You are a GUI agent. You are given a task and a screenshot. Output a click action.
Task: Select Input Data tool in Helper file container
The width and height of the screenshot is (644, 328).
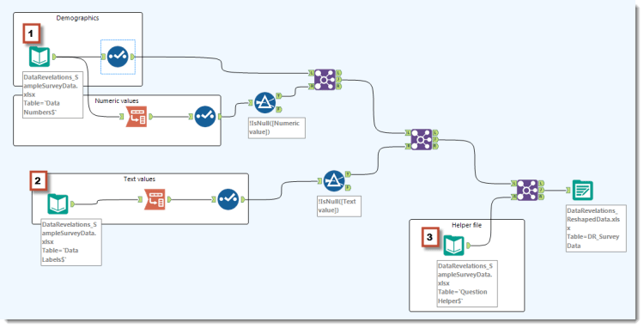coord(454,246)
